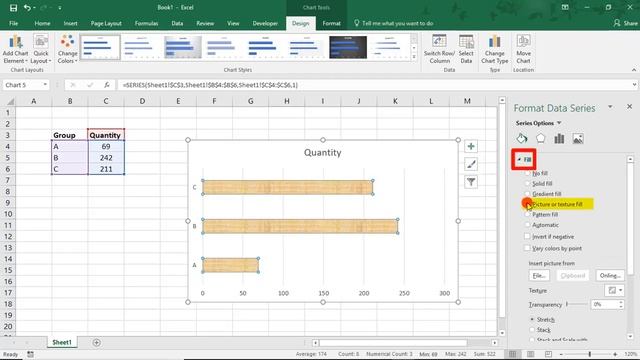640x360 pixels.
Task: Open Format Data Series pane options arrow
Action: [x=610, y=107]
